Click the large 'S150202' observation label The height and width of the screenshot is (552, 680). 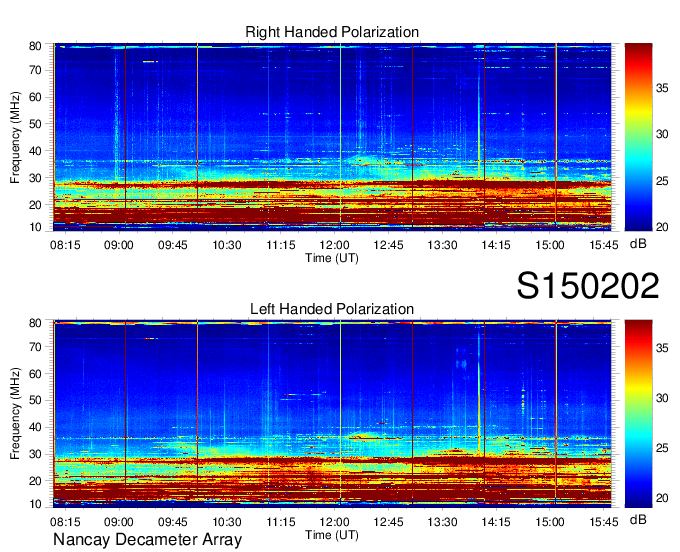(588, 286)
